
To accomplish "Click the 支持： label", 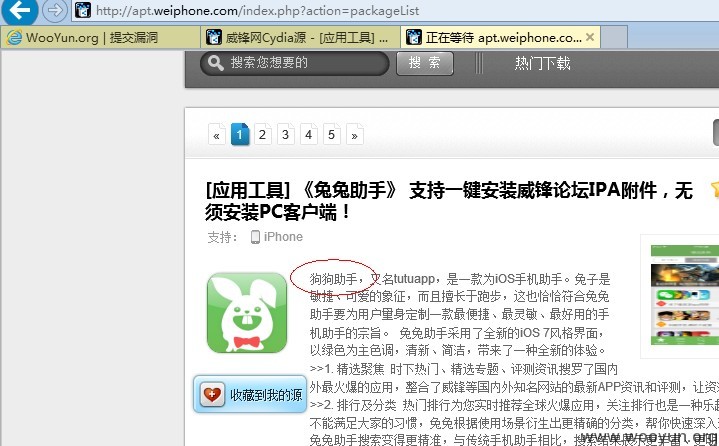I will [223, 237].
